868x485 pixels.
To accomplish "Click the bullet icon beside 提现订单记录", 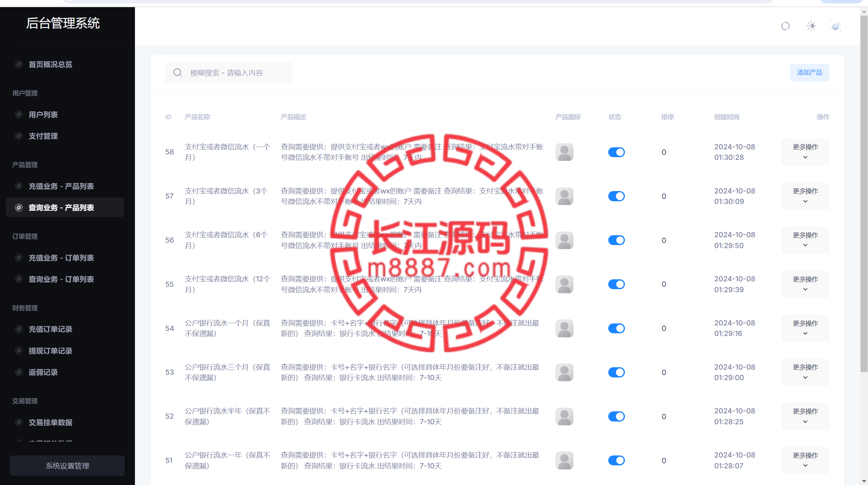I will [19, 351].
